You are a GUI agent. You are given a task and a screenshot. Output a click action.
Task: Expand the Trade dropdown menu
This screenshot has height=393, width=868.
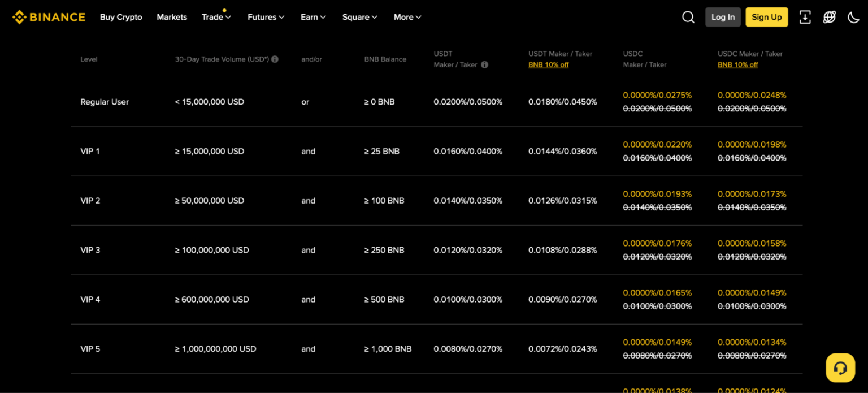[x=216, y=17]
